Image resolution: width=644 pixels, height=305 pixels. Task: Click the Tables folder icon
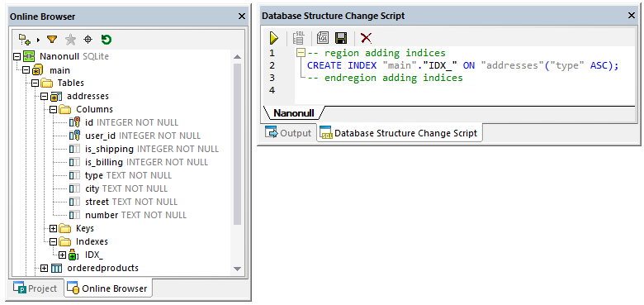click(x=46, y=83)
